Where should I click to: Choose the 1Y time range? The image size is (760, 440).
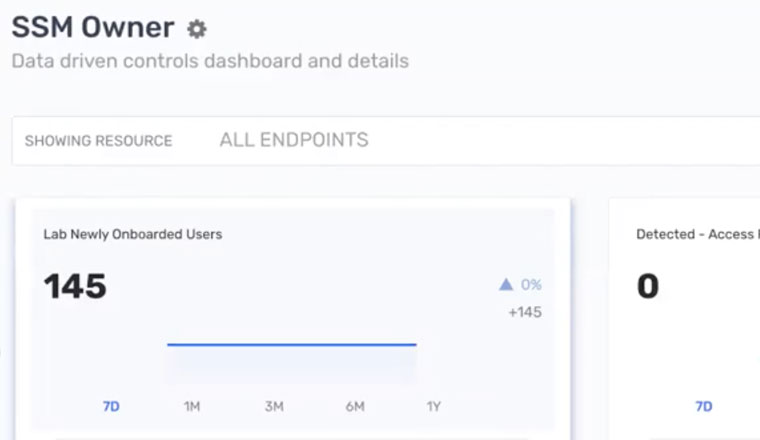pyautogui.click(x=434, y=406)
